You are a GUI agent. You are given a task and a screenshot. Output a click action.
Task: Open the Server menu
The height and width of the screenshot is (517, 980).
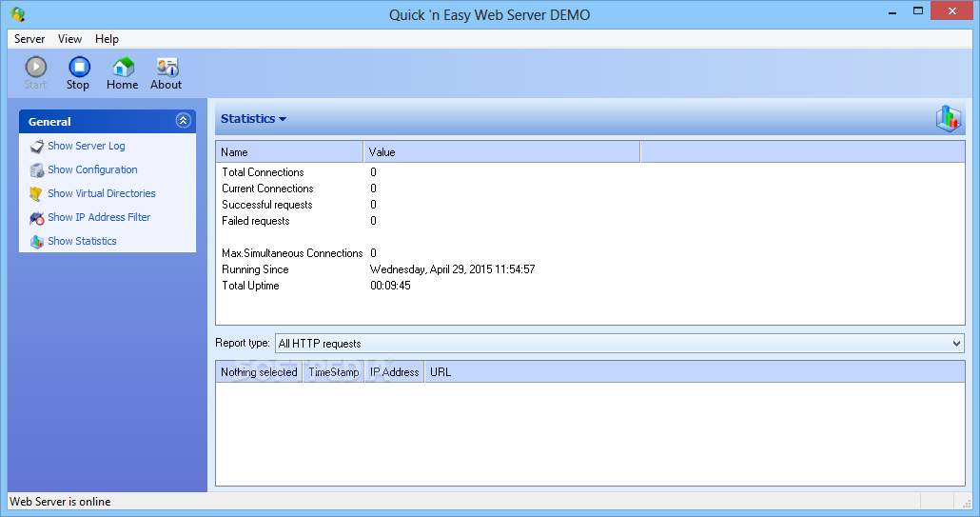(x=29, y=39)
